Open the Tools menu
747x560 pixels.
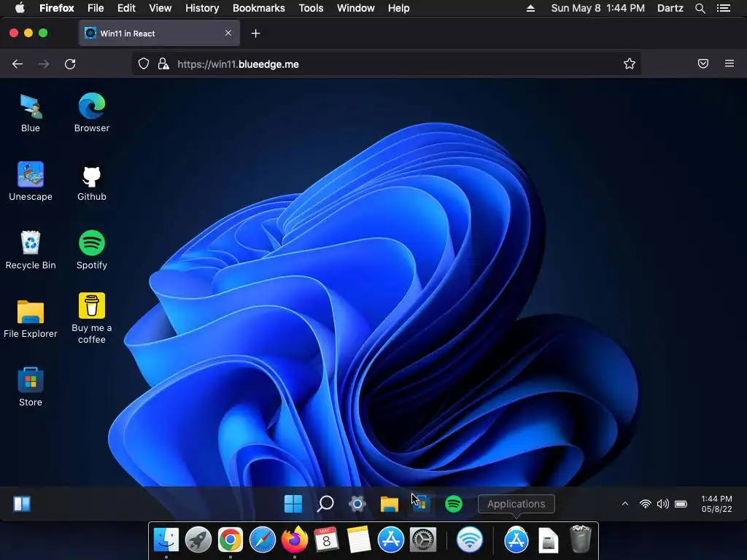click(311, 8)
